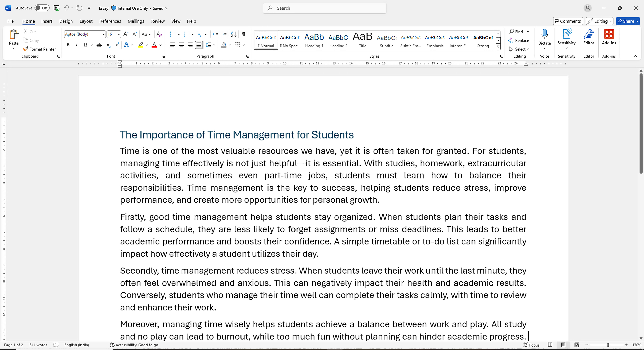Apply strikethrough formatting
This screenshot has width=644, height=350.
coord(99,45)
